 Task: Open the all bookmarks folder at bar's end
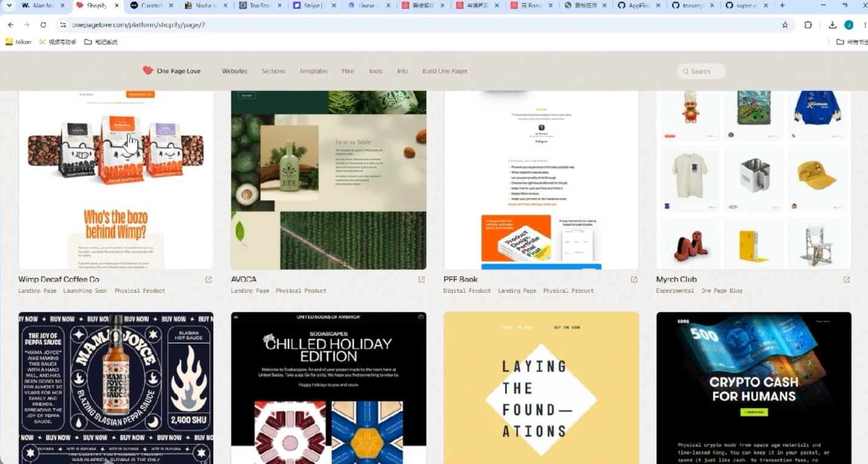coord(851,42)
